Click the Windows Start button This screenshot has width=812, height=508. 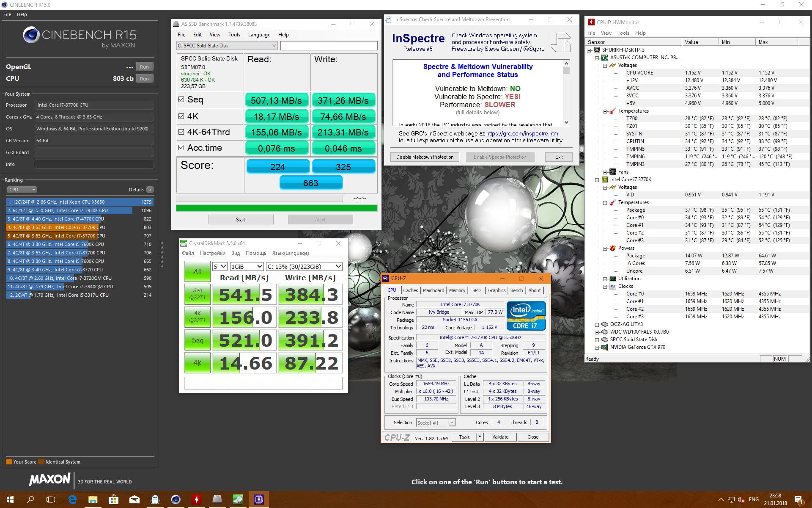(x=10, y=500)
